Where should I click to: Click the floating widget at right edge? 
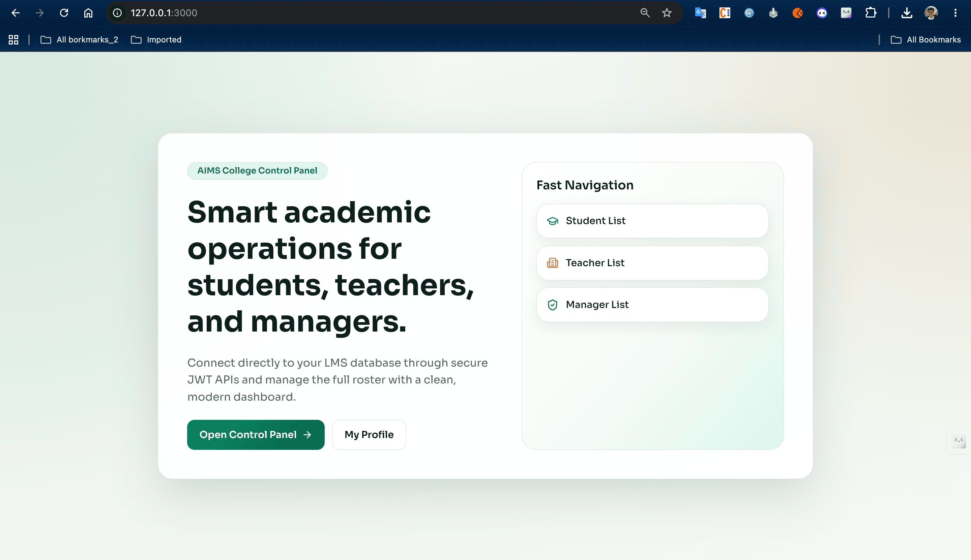pos(959,441)
